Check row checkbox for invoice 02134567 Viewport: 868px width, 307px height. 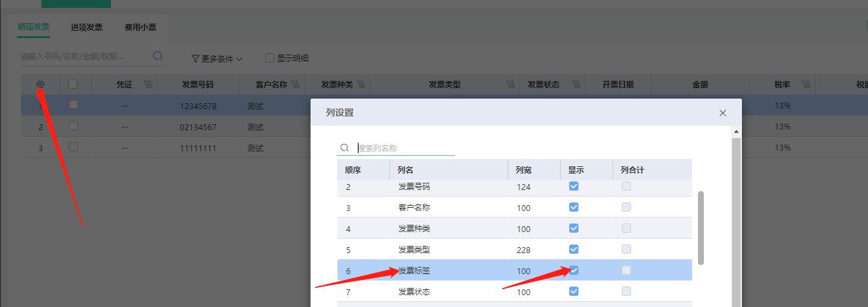[x=73, y=126]
